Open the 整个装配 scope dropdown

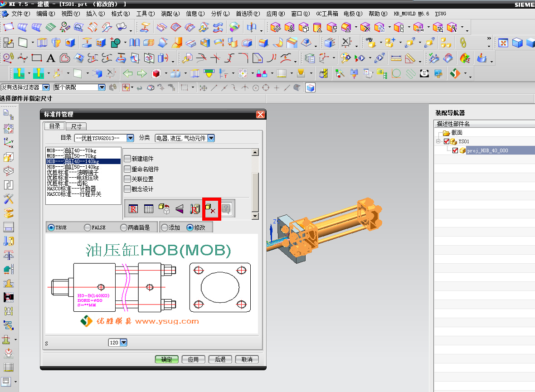[102, 87]
